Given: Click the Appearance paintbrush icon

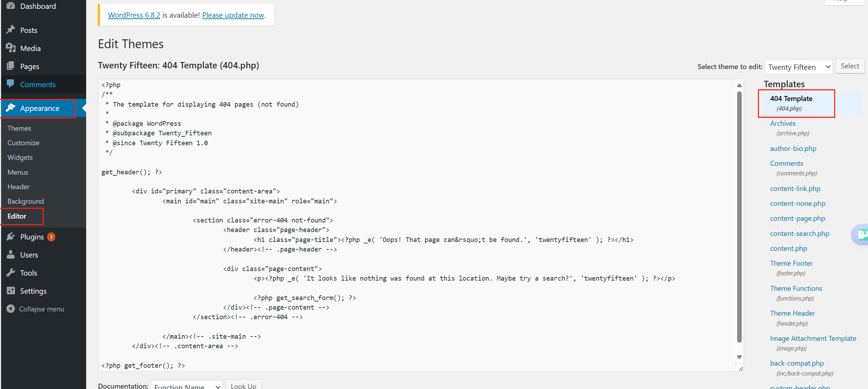Looking at the screenshot, I should point(11,108).
